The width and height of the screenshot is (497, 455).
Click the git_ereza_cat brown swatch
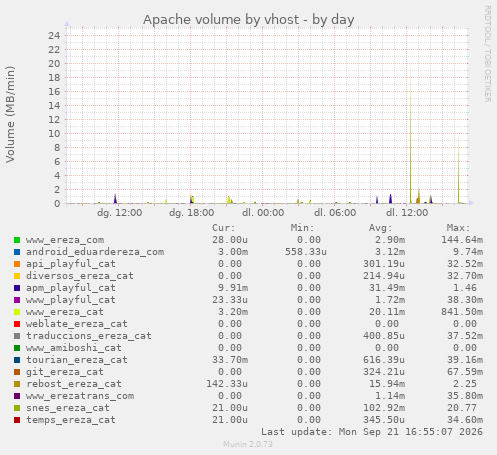tap(17, 372)
